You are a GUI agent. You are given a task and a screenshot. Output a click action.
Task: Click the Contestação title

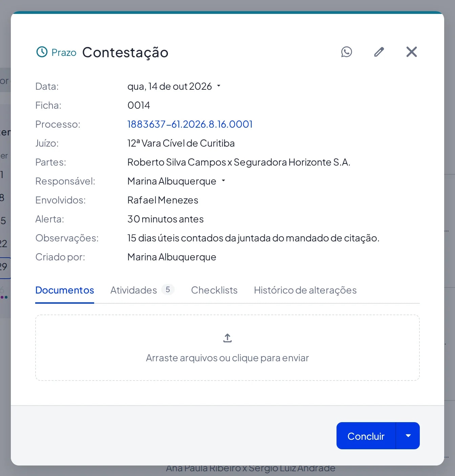125,52
